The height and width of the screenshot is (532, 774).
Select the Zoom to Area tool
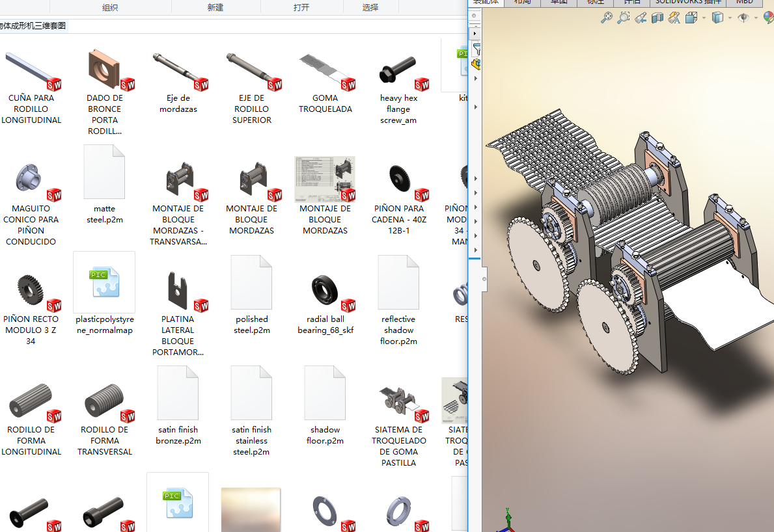(x=624, y=18)
